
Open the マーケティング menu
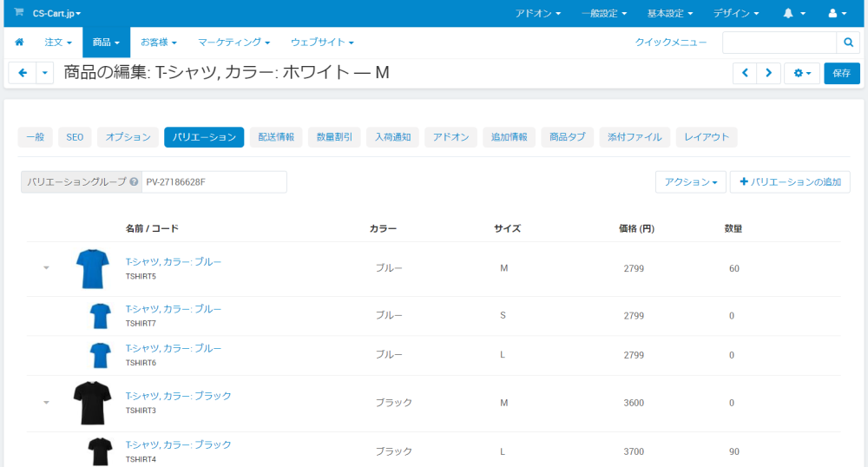233,43
